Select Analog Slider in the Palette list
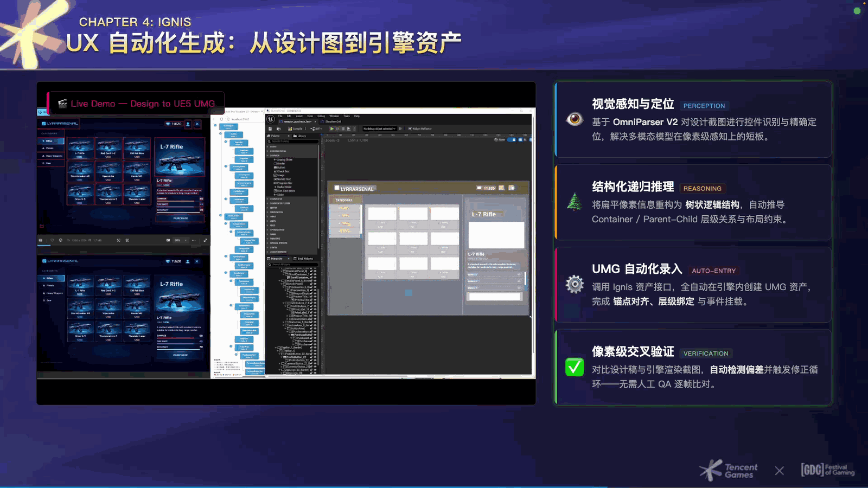Image resolution: width=868 pixels, height=488 pixels. [x=284, y=160]
